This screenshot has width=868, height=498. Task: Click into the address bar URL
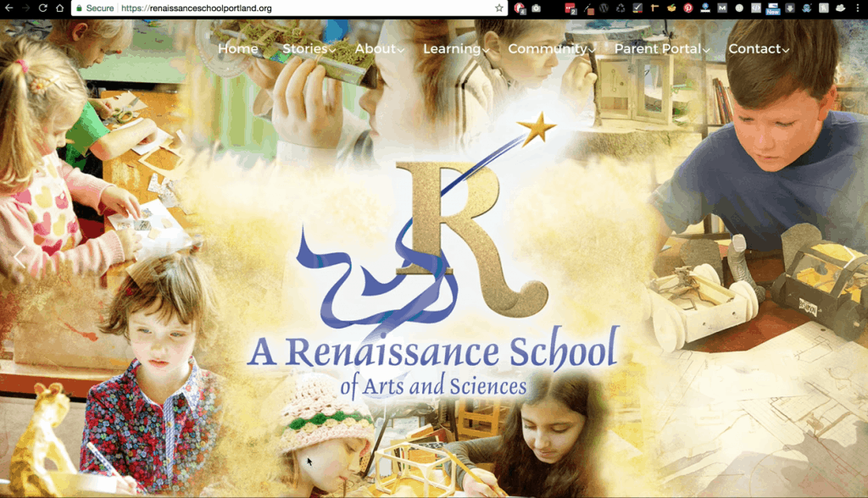(x=196, y=8)
